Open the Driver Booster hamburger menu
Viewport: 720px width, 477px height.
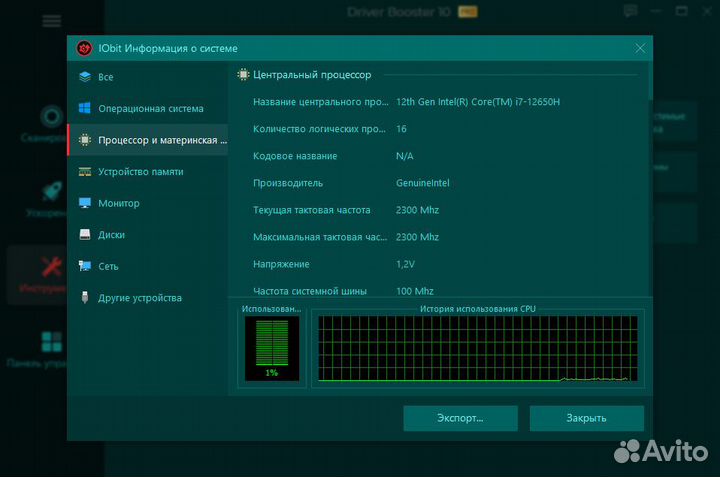tap(51, 21)
